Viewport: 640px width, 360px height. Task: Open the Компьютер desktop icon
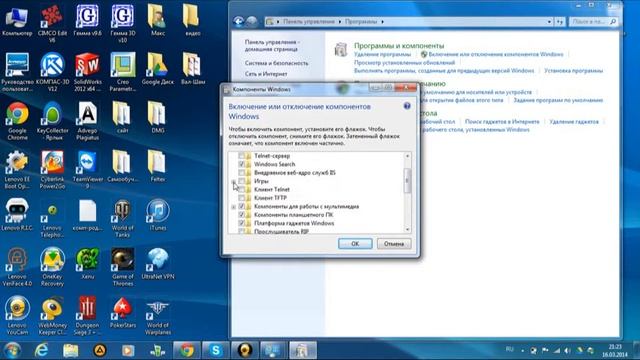click(17, 22)
